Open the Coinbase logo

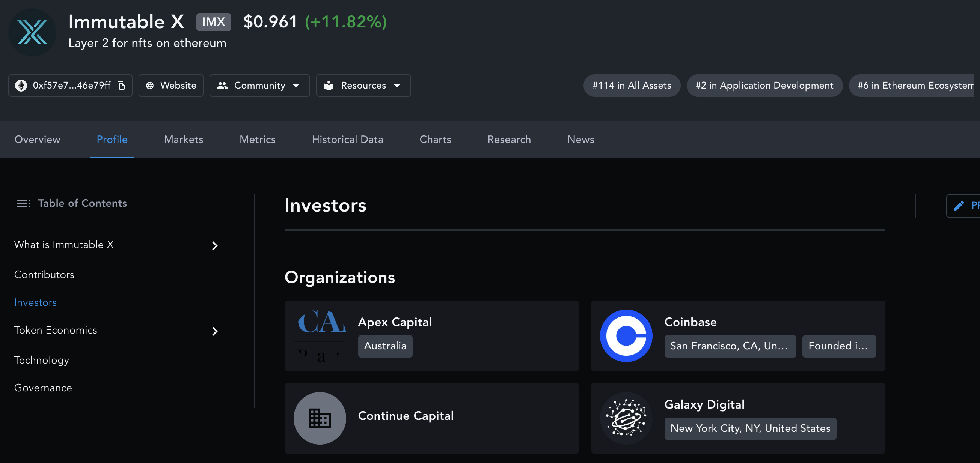[626, 336]
